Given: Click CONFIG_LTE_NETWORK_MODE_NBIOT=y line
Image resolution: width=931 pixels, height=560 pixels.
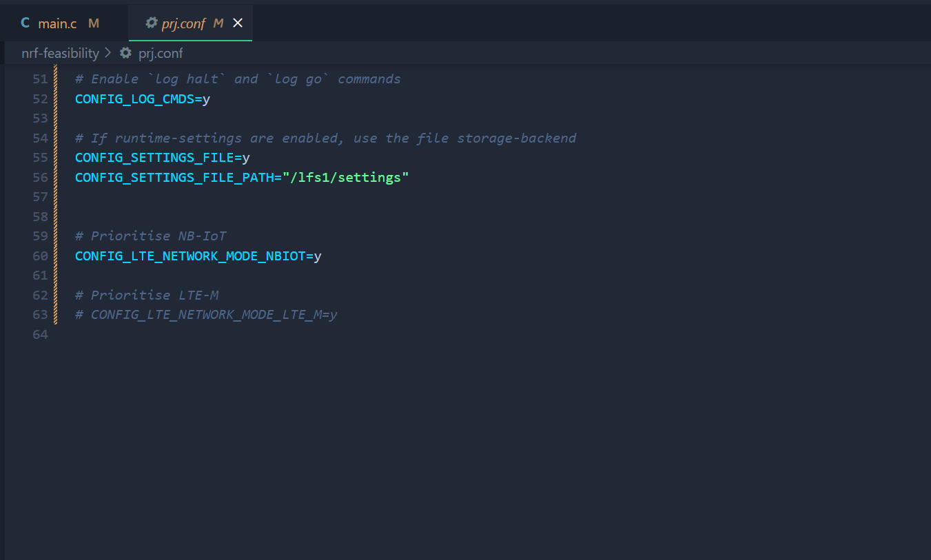Looking at the screenshot, I should (198, 256).
